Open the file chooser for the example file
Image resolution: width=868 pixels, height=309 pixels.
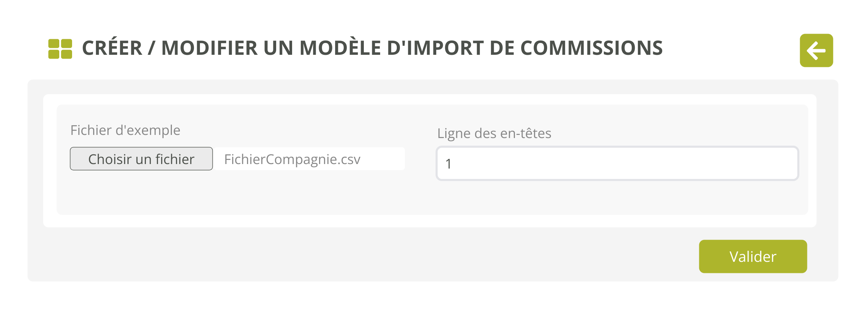(141, 159)
